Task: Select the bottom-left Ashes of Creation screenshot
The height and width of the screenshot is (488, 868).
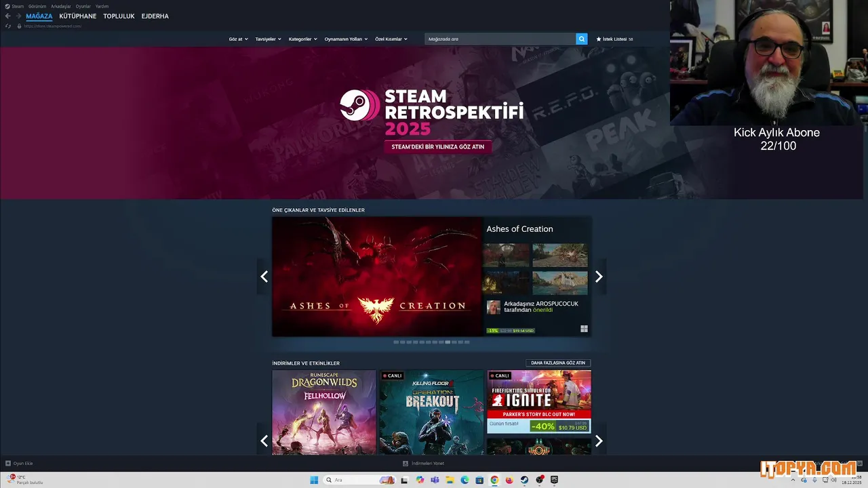Action: [506, 283]
